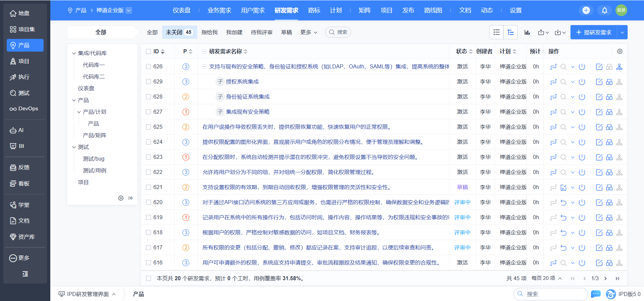Tick the footer select-page checkbox
The width and height of the screenshot is (644, 301).
(148, 279)
